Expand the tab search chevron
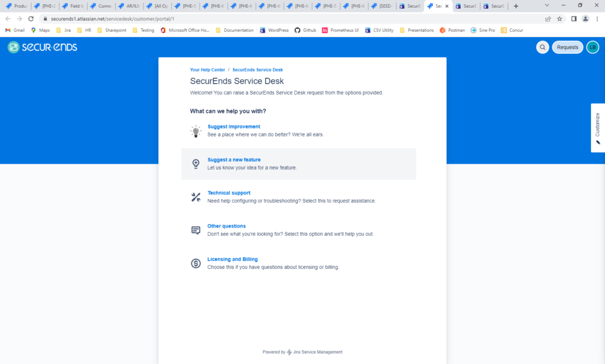The image size is (605, 364). click(x=547, y=5)
